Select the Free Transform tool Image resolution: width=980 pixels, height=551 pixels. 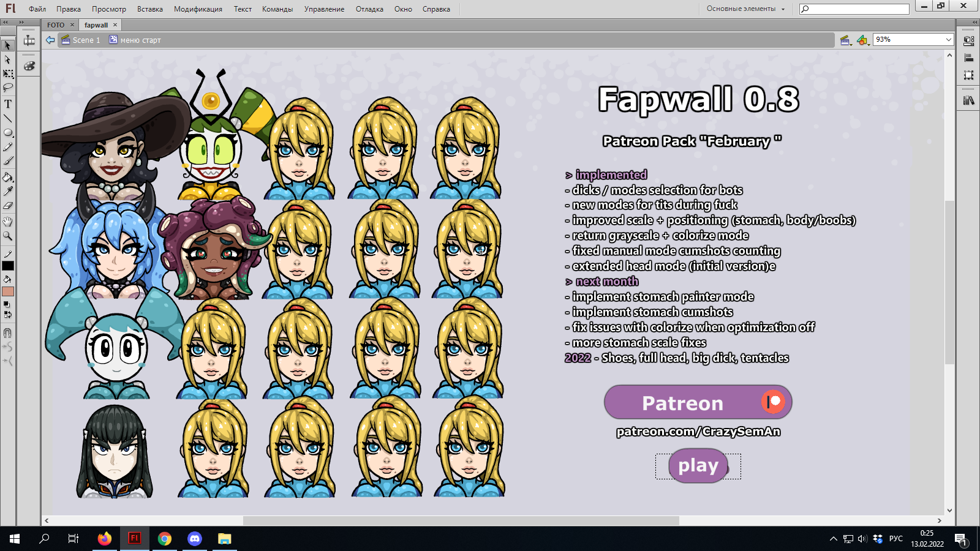click(7, 74)
